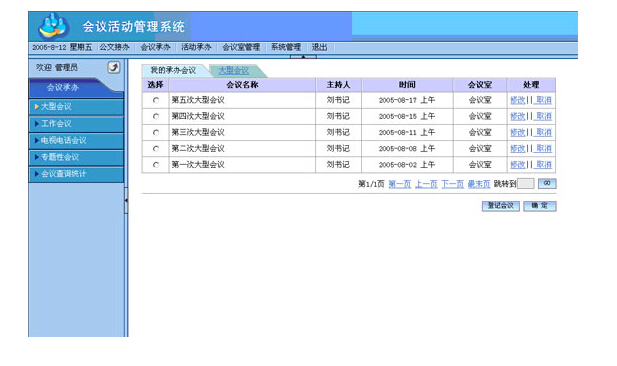Click 取消 for 第五次大型会议

point(544,100)
